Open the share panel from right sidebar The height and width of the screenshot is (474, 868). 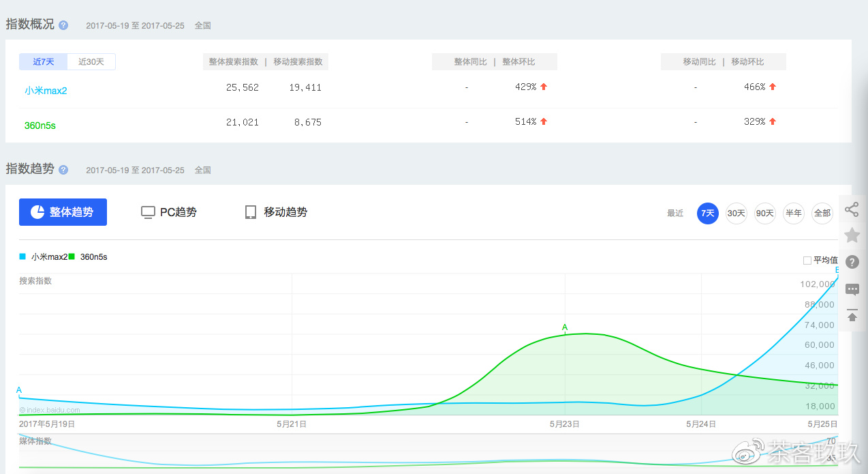(x=852, y=209)
